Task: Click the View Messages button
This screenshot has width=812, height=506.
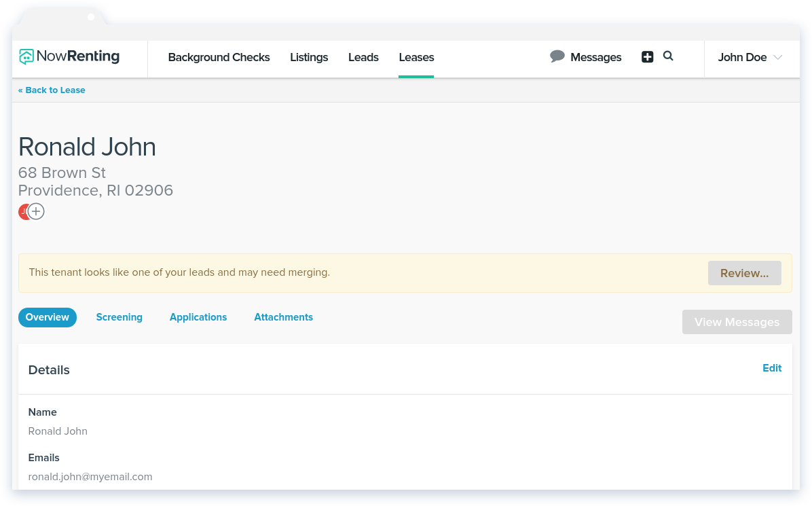Action: [x=737, y=322]
